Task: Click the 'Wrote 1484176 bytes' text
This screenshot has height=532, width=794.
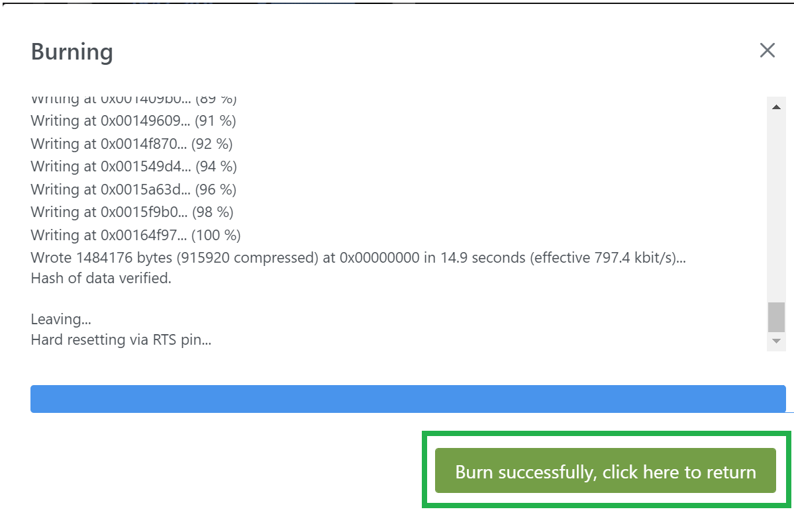Action: click(102, 257)
